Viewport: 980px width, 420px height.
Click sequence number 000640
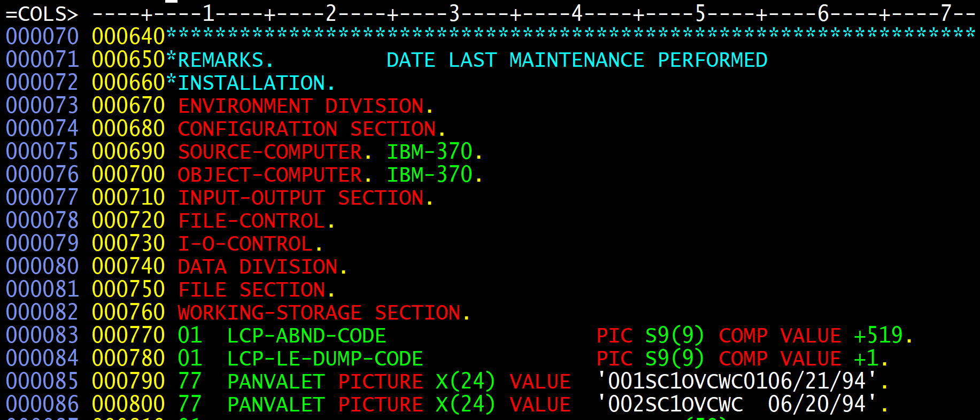click(128, 37)
